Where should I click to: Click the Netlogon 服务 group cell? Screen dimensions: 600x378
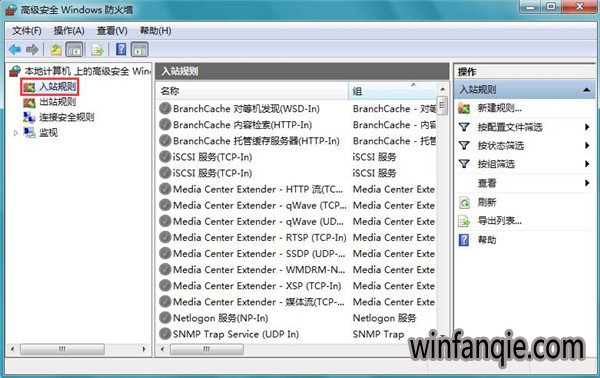pos(384,318)
